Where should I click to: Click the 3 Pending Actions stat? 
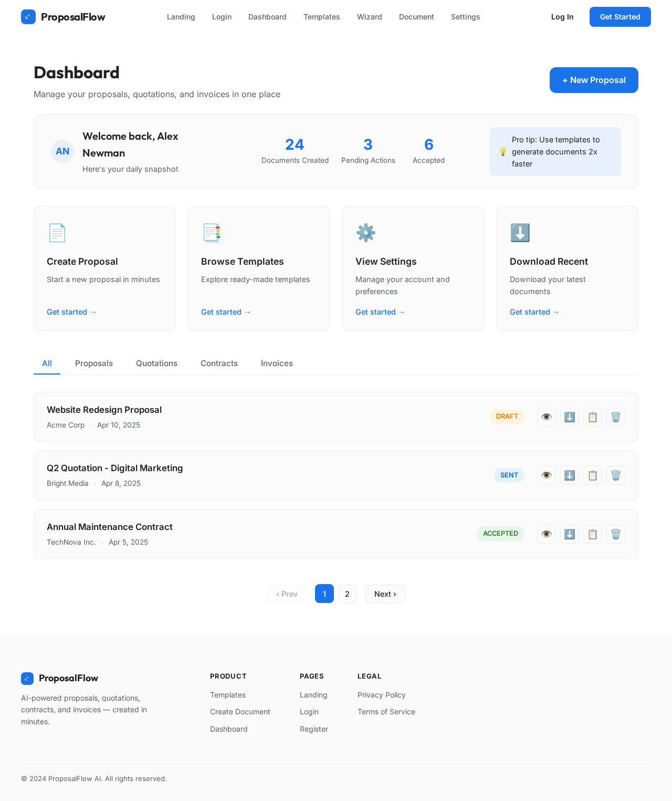(x=368, y=151)
